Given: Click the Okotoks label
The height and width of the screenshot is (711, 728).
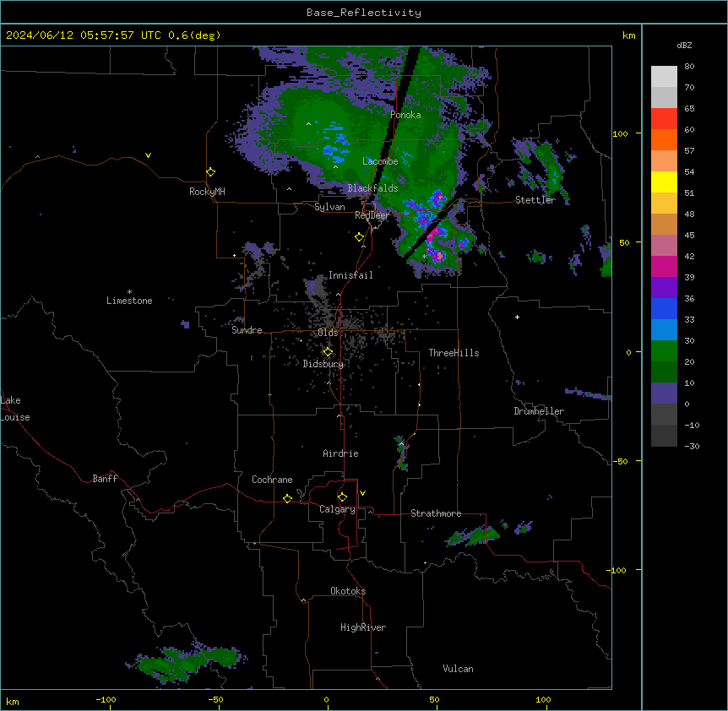Looking at the screenshot, I should coord(348,591).
